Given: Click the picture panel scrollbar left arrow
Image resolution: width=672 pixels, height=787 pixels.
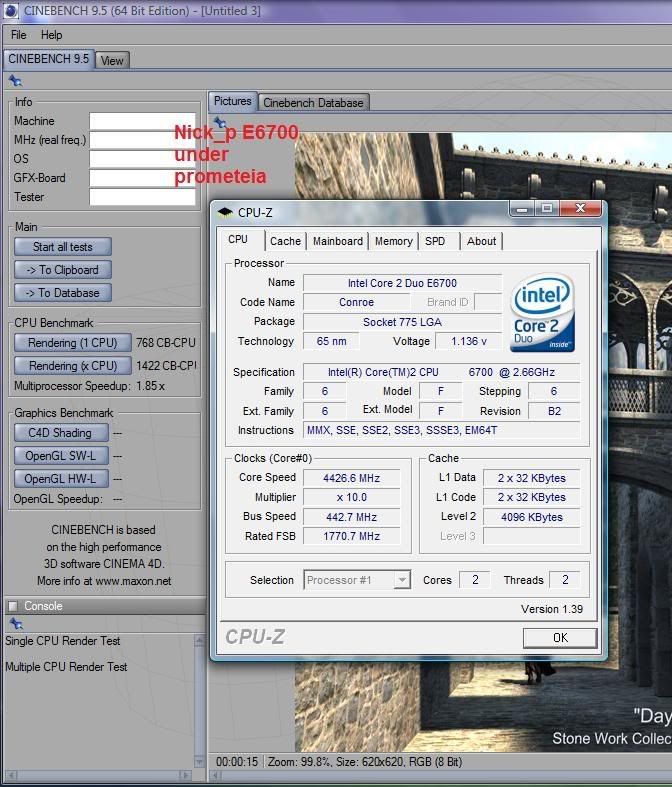Looking at the screenshot, I should click(217, 775).
